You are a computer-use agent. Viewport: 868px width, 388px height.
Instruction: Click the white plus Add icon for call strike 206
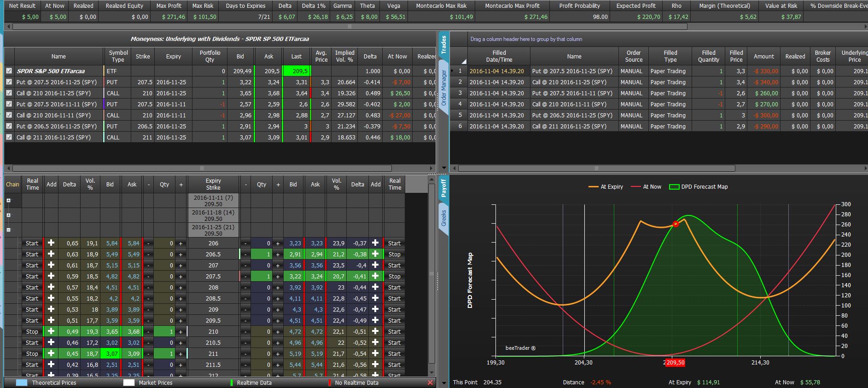(51, 243)
